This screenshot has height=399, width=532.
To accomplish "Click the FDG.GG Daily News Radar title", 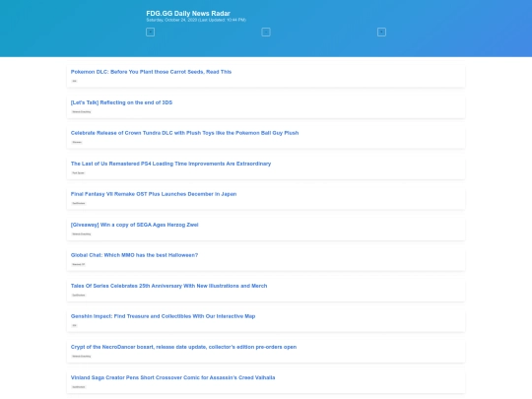I will [x=188, y=13].
